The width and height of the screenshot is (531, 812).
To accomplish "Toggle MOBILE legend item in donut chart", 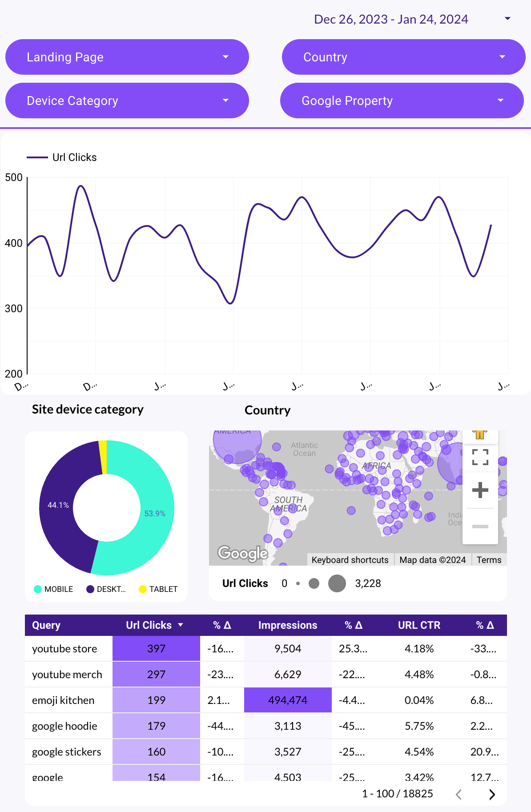I will click(x=54, y=589).
